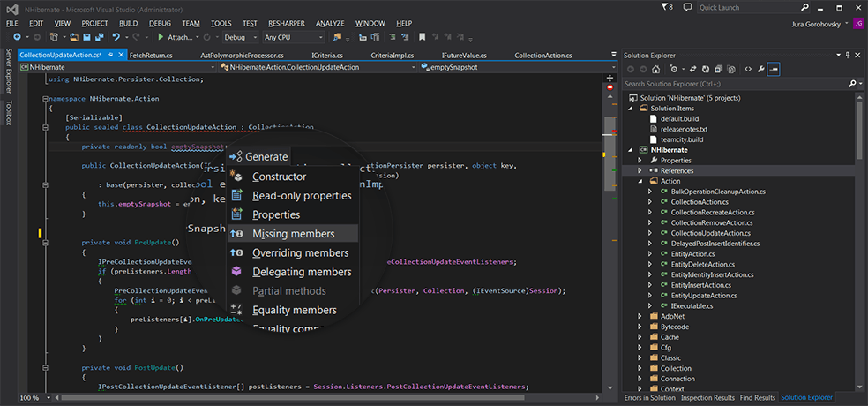
Task: Click the bookmark icon in the toolbar
Action: tap(422, 37)
